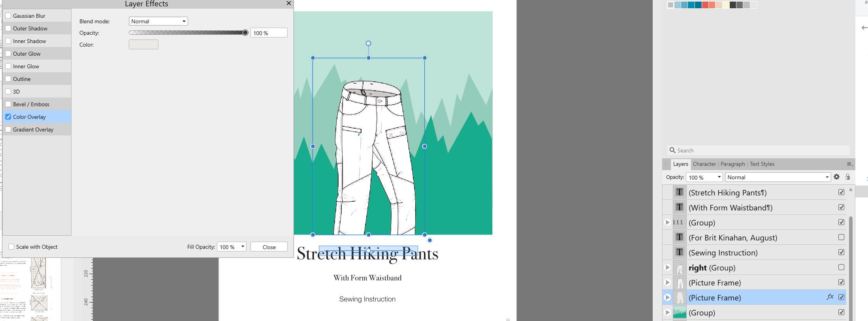Click the search magnifier icon

point(672,150)
